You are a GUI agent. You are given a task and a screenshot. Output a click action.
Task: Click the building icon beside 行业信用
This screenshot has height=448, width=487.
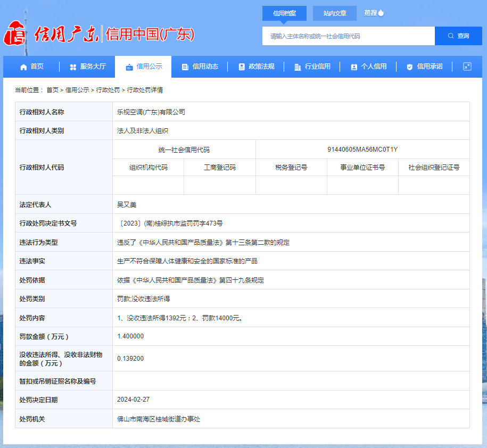click(x=298, y=67)
